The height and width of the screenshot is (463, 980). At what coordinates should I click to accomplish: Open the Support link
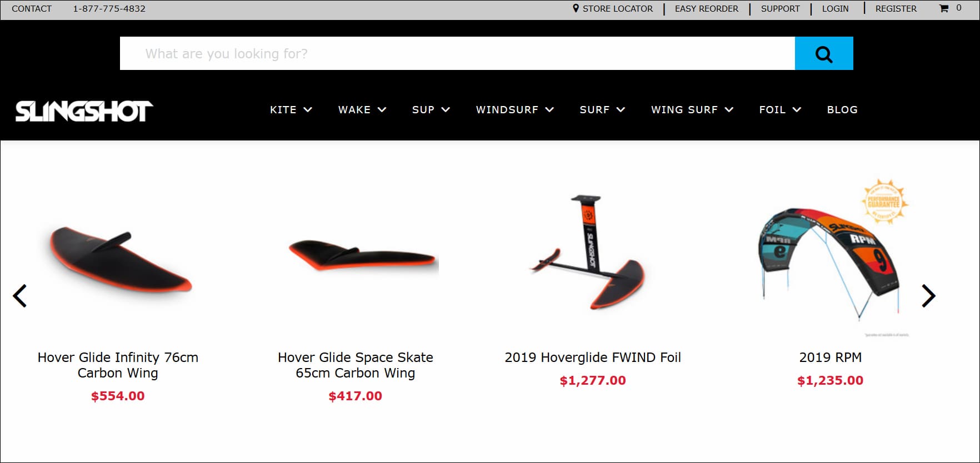click(x=781, y=9)
